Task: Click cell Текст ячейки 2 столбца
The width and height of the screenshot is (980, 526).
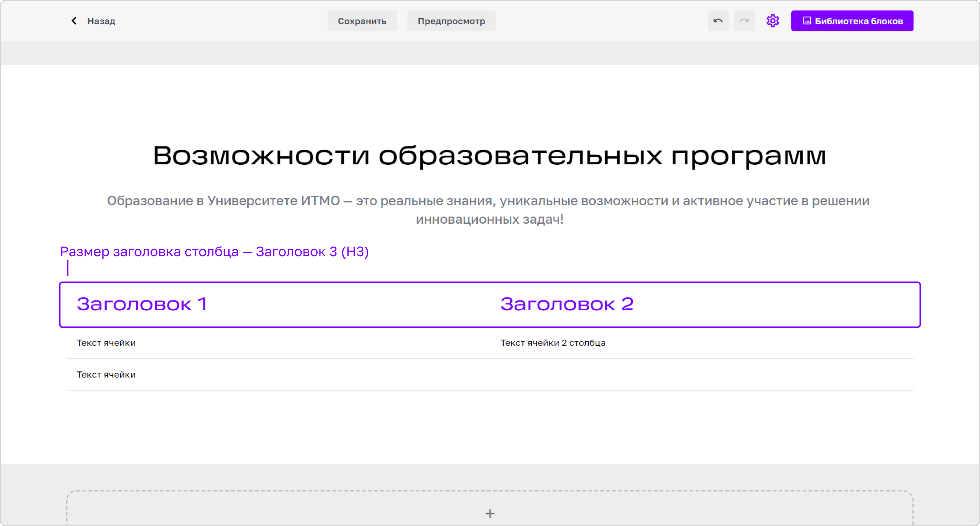Action: pyautogui.click(x=553, y=343)
